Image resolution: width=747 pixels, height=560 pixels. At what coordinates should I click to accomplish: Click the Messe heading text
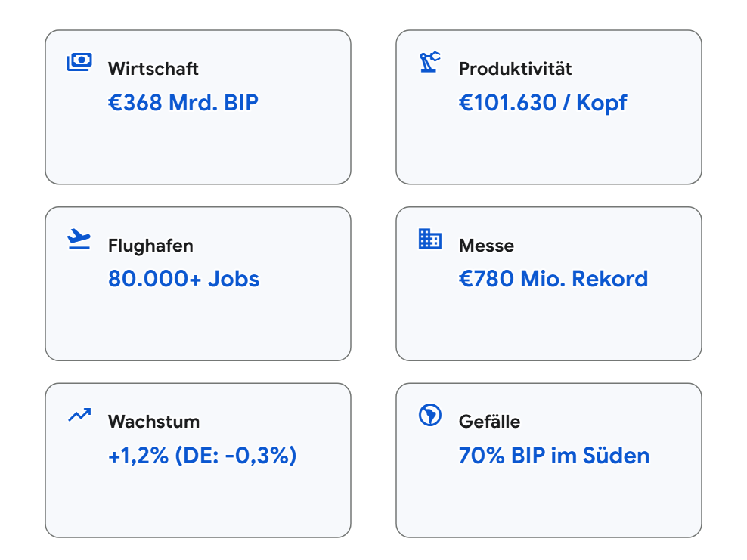tap(486, 246)
